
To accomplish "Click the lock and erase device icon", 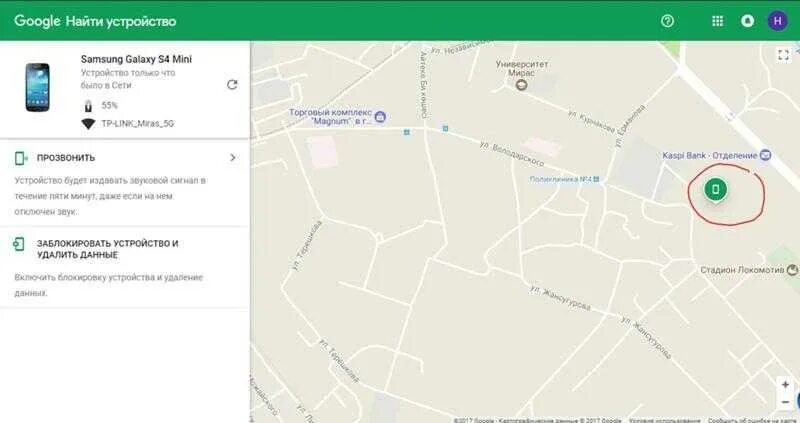I will pos(19,244).
